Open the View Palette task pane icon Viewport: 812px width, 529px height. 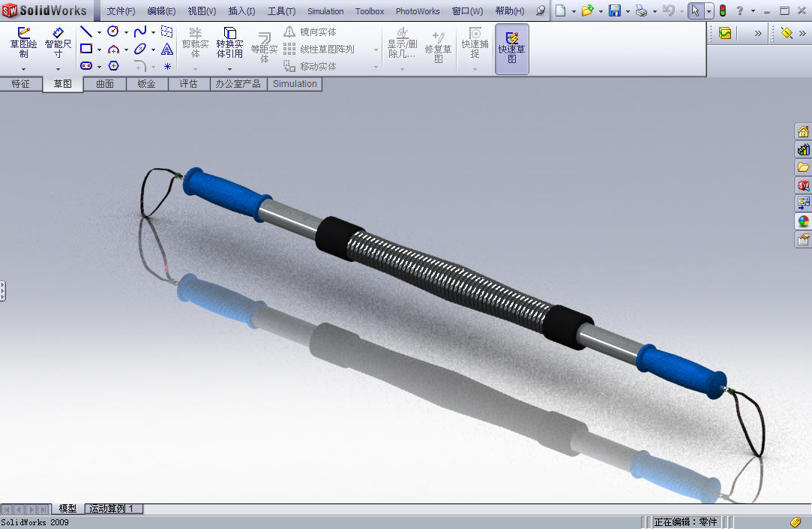(803, 203)
